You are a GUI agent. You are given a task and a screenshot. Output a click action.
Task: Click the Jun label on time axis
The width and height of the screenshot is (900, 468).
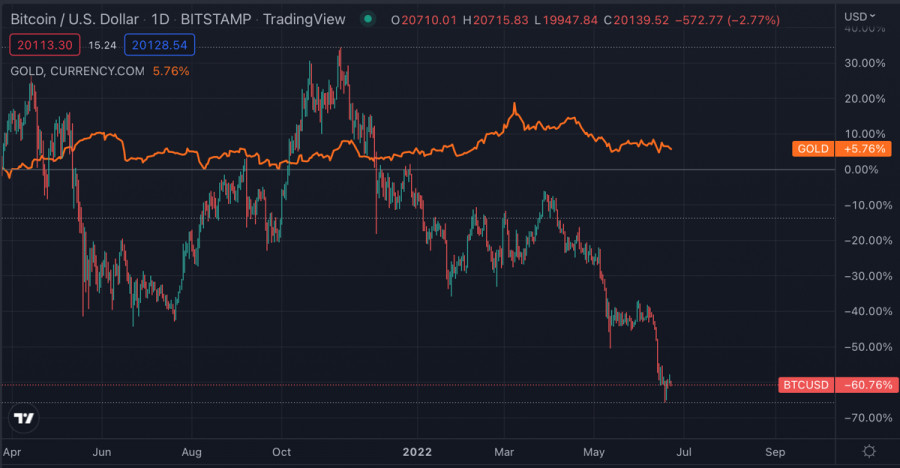coord(102,452)
